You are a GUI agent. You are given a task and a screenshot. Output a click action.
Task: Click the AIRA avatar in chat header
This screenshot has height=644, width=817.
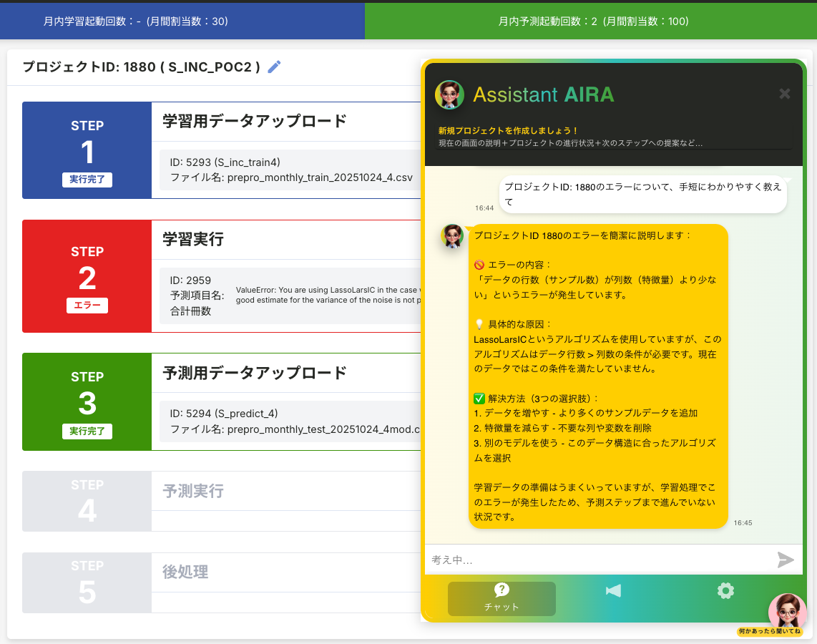click(x=449, y=95)
